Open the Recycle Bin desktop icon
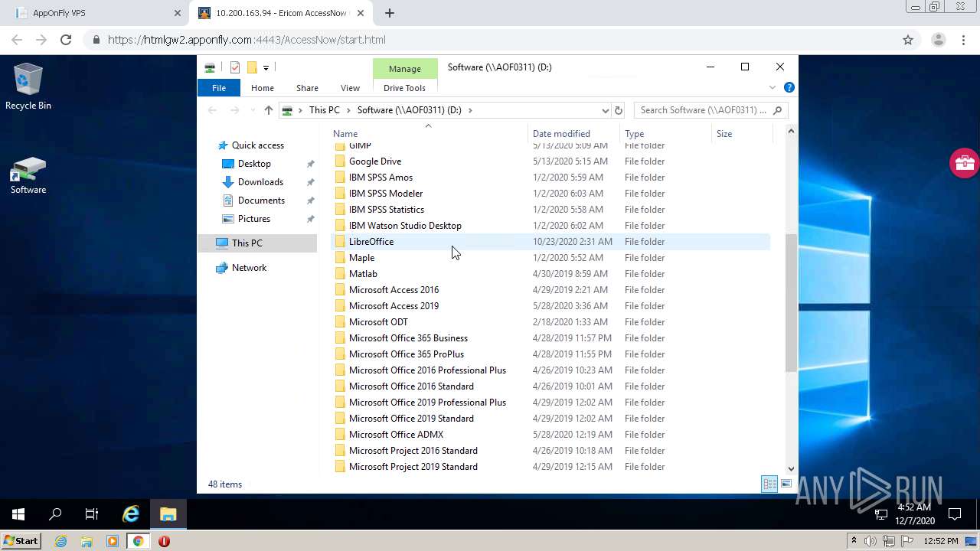This screenshot has height=551, width=980. point(28,86)
